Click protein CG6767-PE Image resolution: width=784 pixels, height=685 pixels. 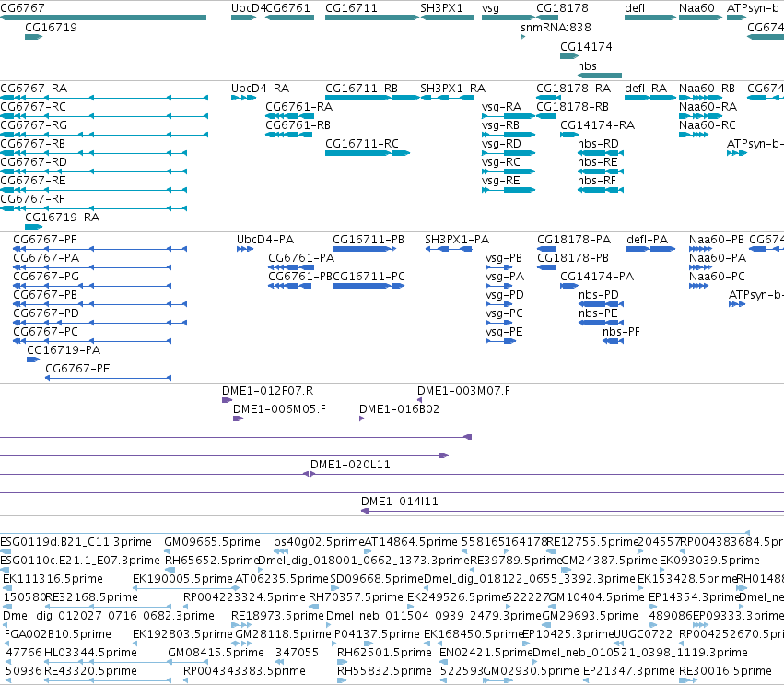(108, 378)
